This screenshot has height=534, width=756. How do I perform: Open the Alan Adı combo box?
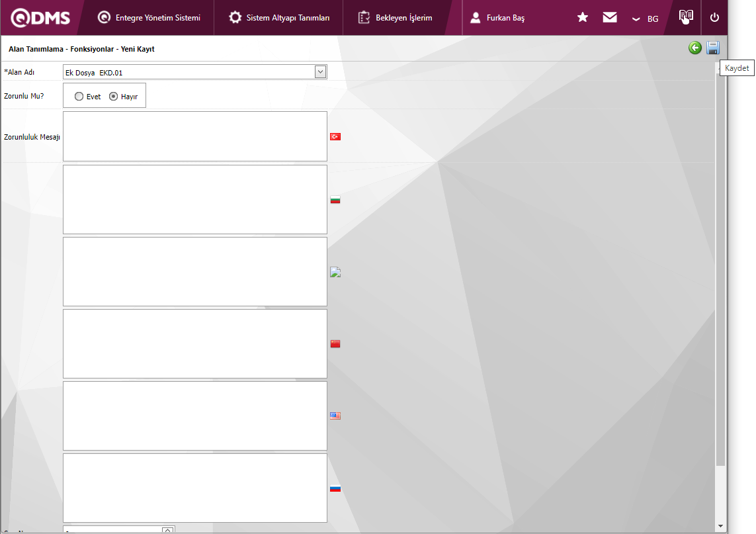[x=194, y=72]
